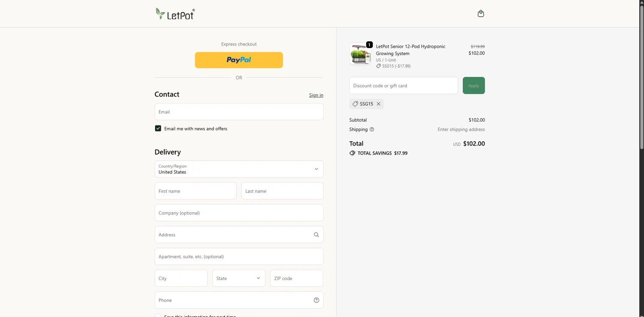Open the shopping bag cart icon
The image size is (644, 317).
[x=481, y=14]
